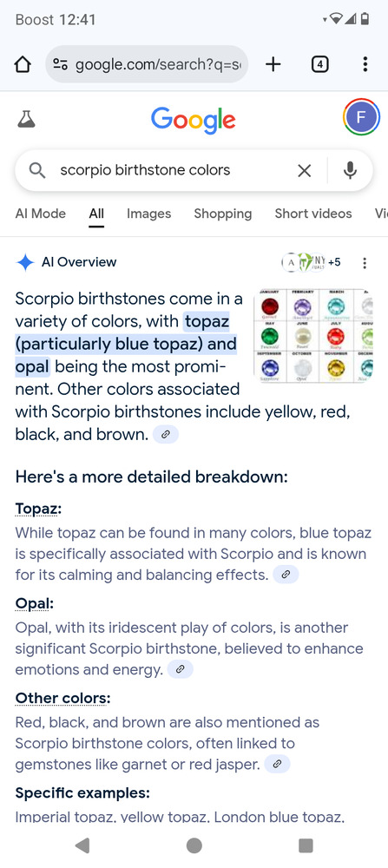The image size is (388, 868).
Task: Open the birthstone chart thumbnail image
Action: point(313,335)
